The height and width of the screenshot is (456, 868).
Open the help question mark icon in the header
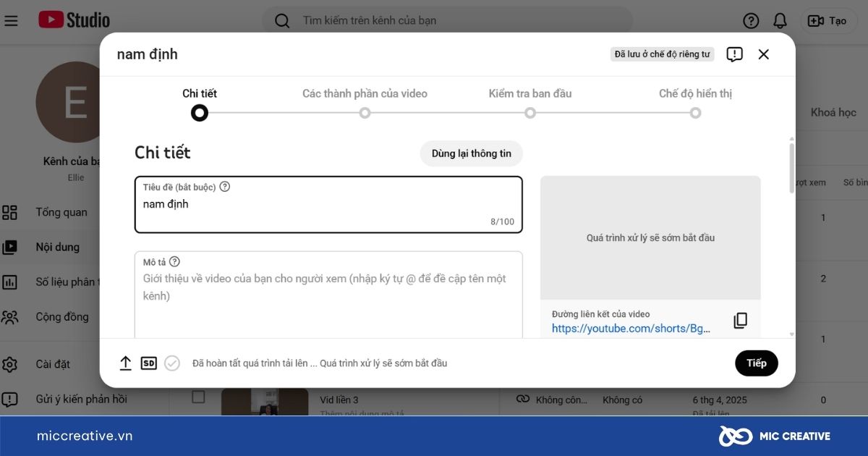(x=752, y=20)
